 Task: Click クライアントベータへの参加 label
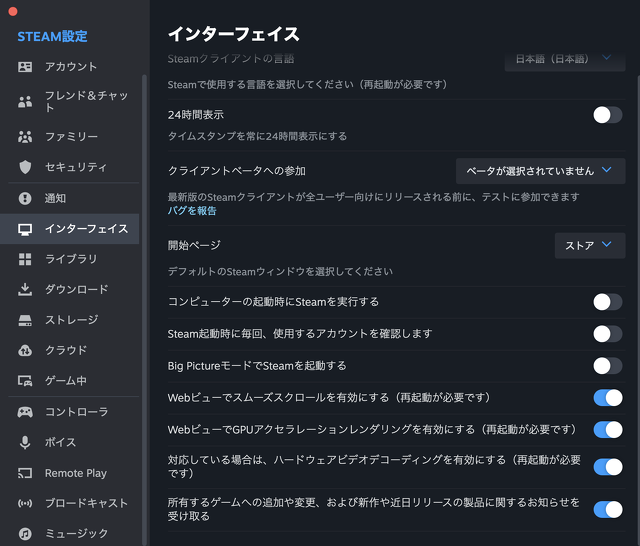tap(237, 171)
